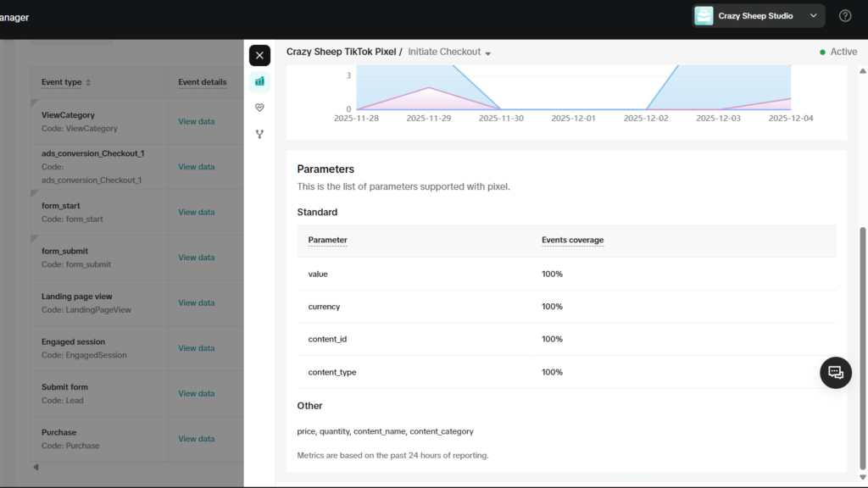Open View data for form_submit
Viewport: 868px width, 488px height.
pos(196,258)
